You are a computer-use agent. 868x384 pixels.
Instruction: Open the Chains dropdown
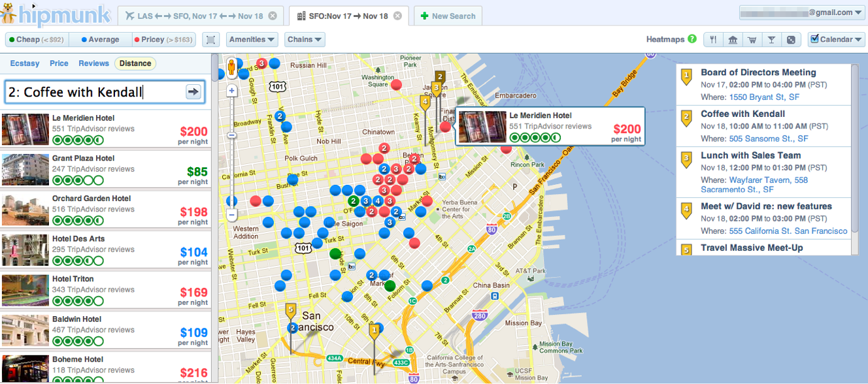(305, 40)
